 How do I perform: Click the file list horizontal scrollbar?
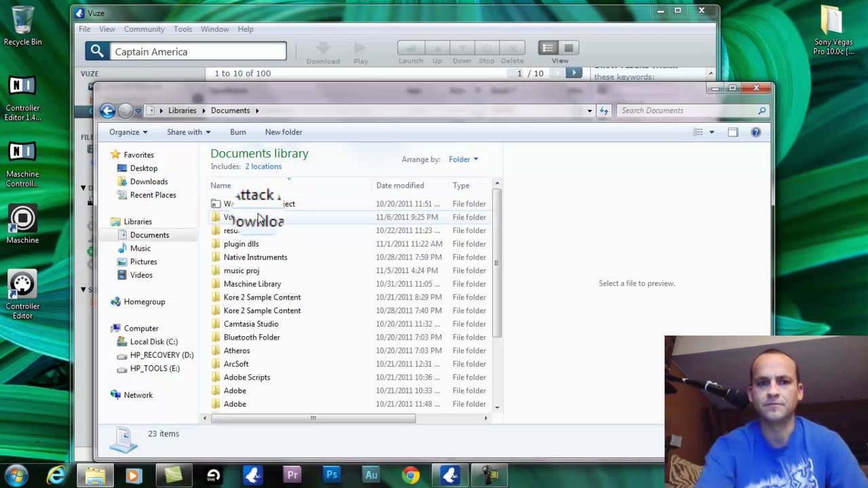(313, 418)
